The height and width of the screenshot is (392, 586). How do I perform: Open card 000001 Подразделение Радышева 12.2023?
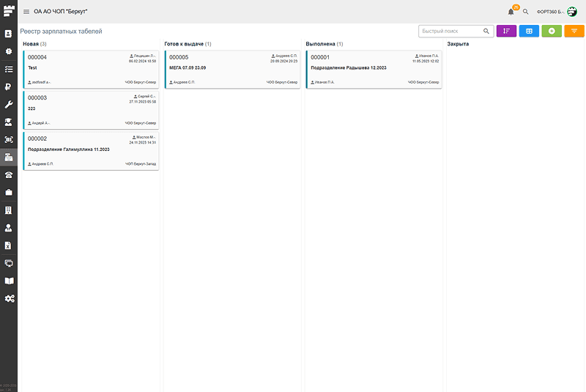(x=374, y=69)
